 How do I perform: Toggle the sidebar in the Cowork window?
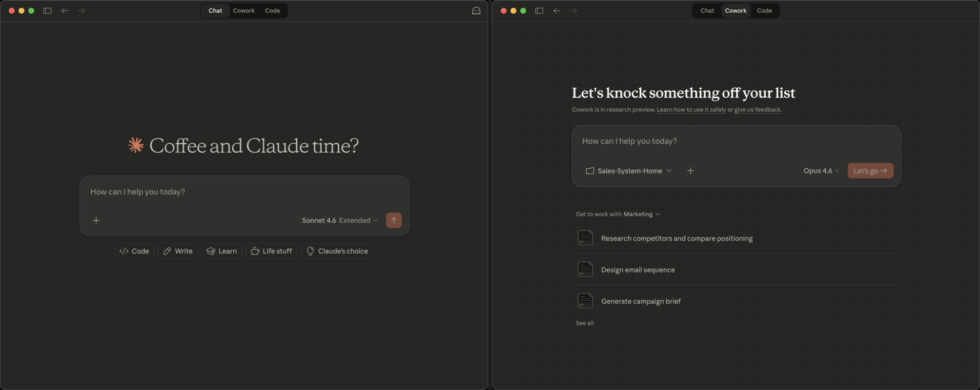click(539, 11)
